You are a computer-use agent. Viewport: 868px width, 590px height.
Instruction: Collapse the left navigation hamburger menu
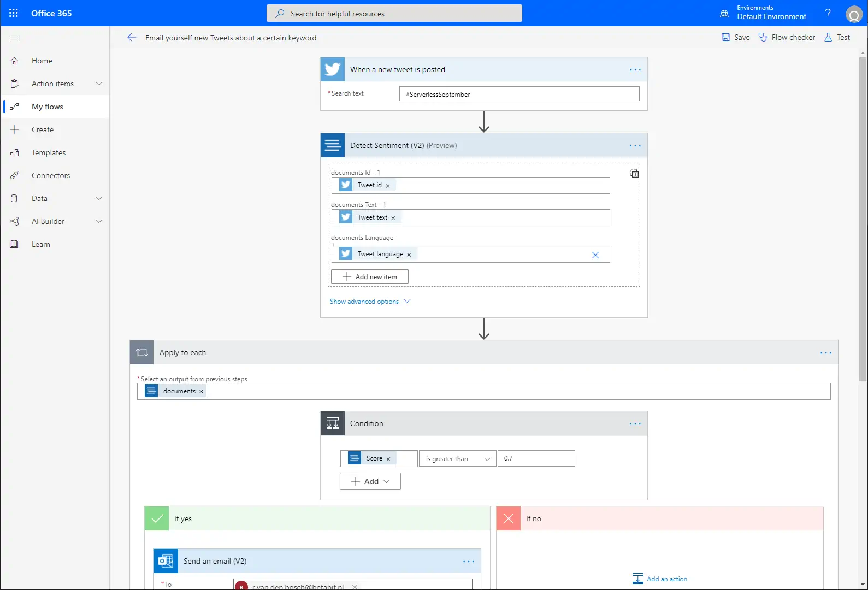pyautogui.click(x=14, y=38)
